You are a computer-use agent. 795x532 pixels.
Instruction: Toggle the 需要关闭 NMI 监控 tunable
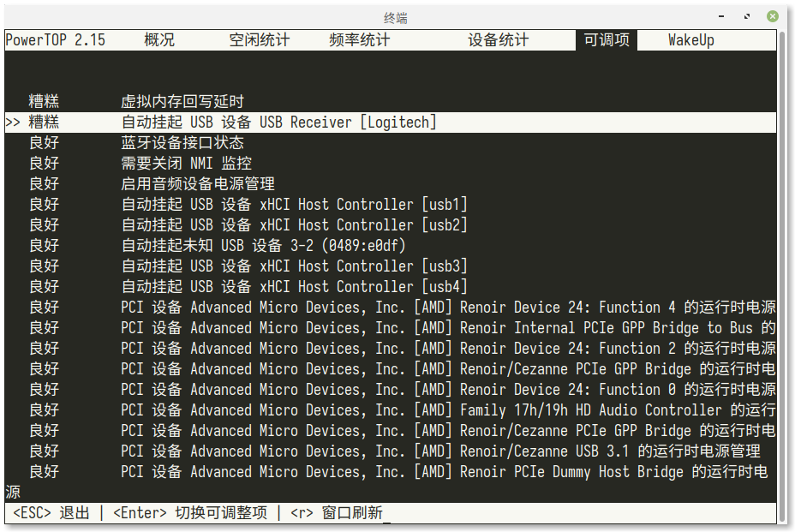coord(186,164)
